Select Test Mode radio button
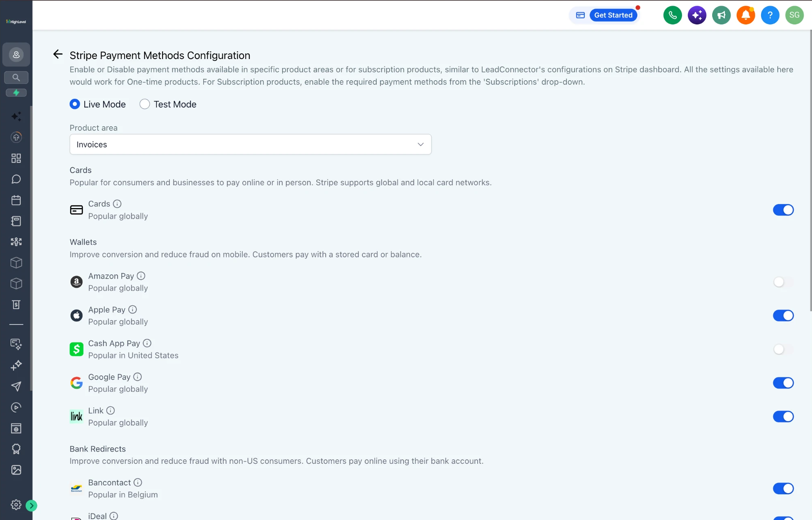Viewport: 812px width, 520px height. [145, 104]
